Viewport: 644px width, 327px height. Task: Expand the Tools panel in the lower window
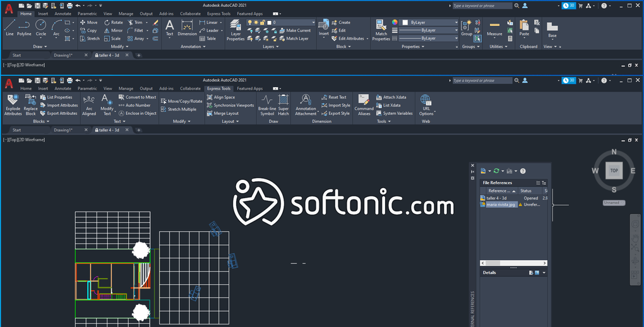[x=384, y=122]
